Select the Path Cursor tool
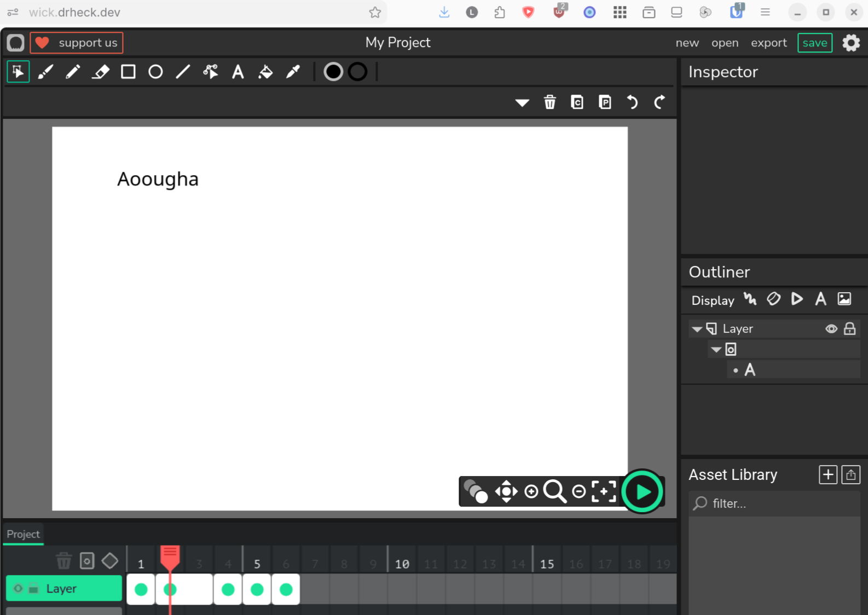 pos(211,72)
